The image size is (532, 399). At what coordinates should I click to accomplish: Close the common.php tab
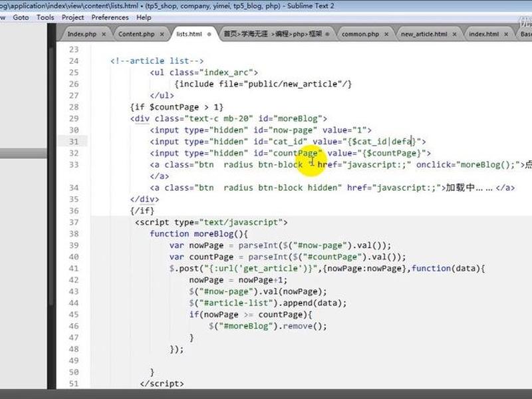tap(386, 35)
